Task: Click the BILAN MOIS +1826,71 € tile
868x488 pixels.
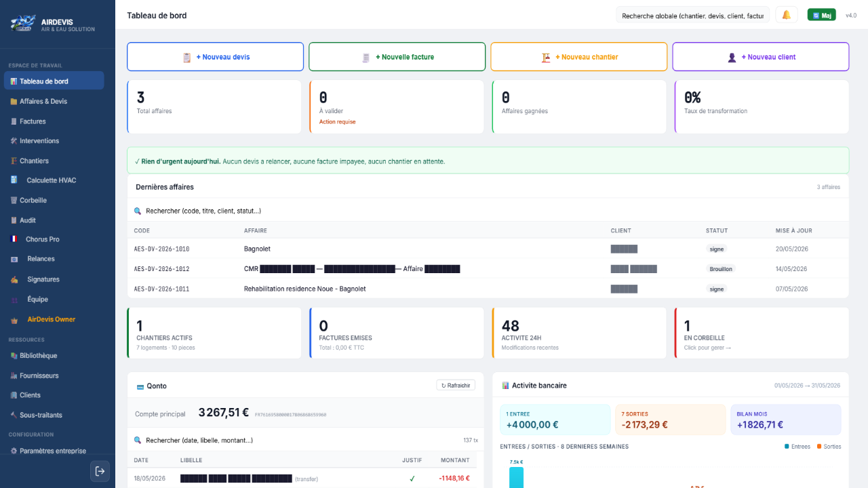Action: pyautogui.click(x=786, y=420)
